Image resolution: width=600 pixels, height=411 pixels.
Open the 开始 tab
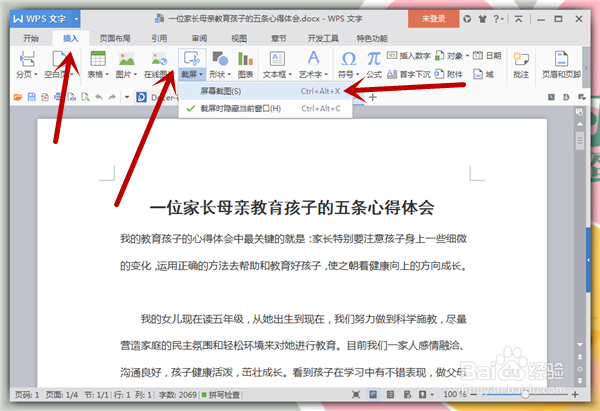click(x=31, y=38)
